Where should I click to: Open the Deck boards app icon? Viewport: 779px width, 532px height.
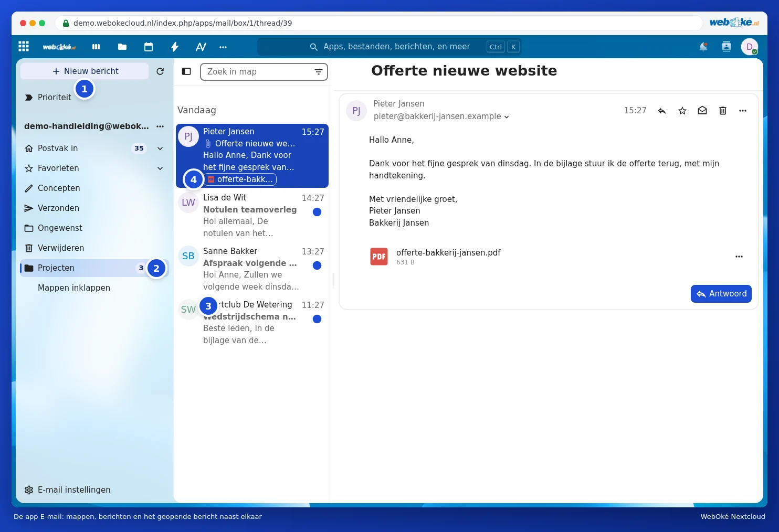[x=96, y=47]
